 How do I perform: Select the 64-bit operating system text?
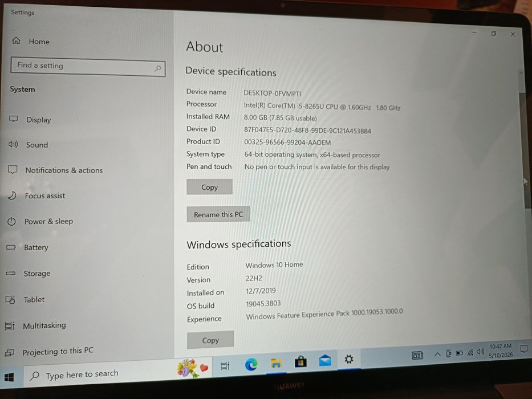312,154
